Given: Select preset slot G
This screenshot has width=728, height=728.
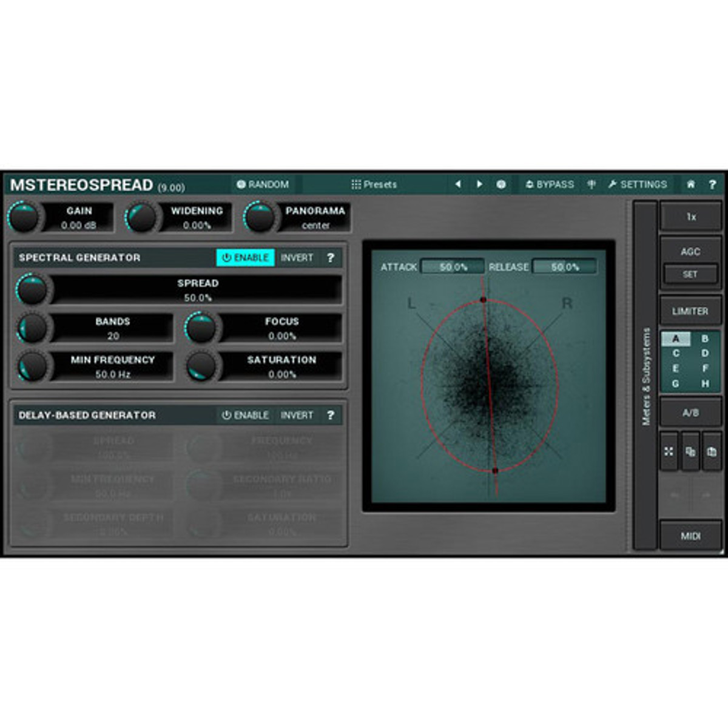Looking at the screenshot, I should pos(676,383).
